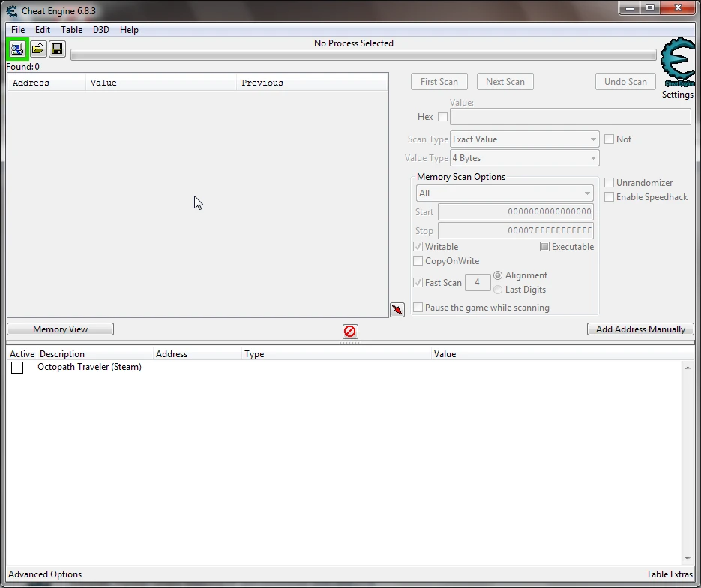Enable the CopyOnWrite checkbox
This screenshot has height=588, width=701.
click(x=418, y=261)
